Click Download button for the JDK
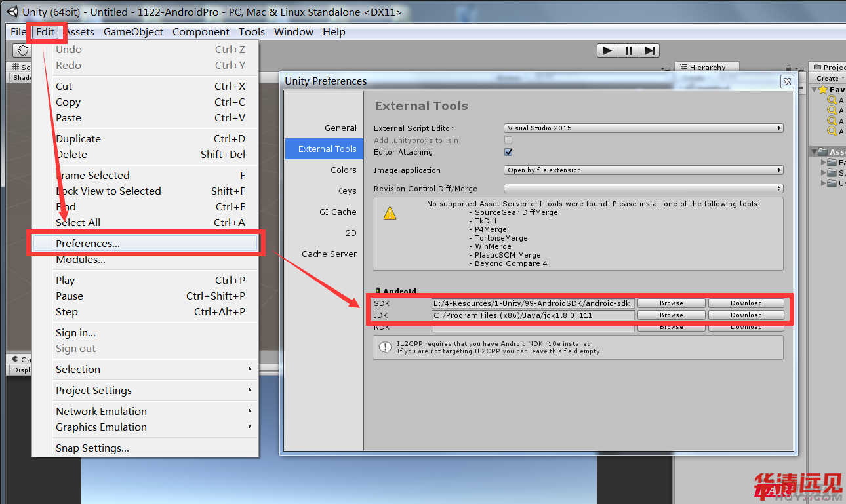Viewport: 846px width, 504px height. click(x=746, y=315)
